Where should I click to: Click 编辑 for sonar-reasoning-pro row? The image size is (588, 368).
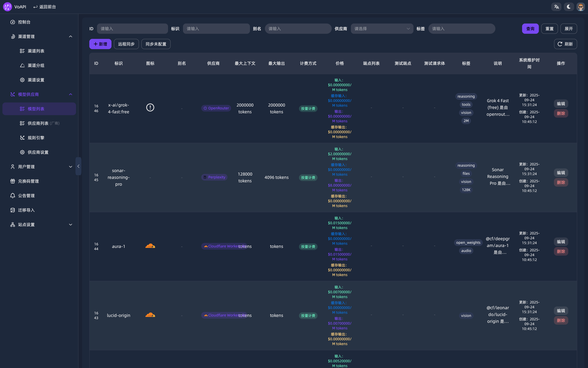pos(561,173)
